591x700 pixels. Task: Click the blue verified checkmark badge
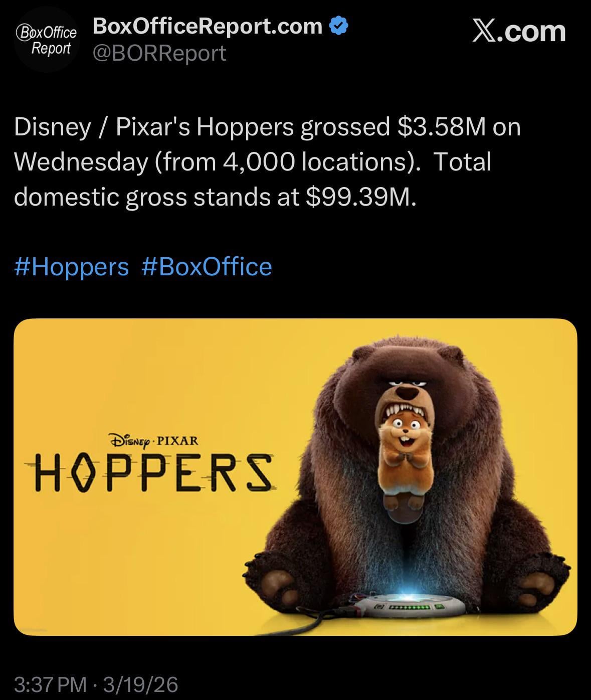click(339, 26)
